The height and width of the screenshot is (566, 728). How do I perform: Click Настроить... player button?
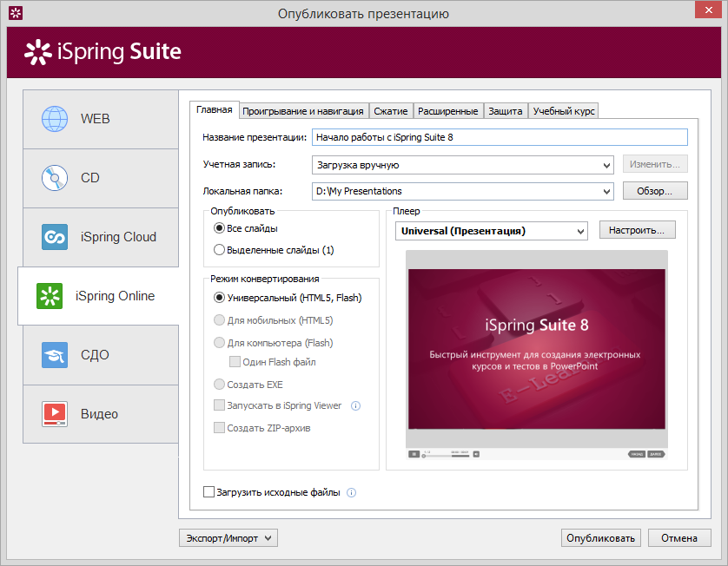(x=637, y=230)
